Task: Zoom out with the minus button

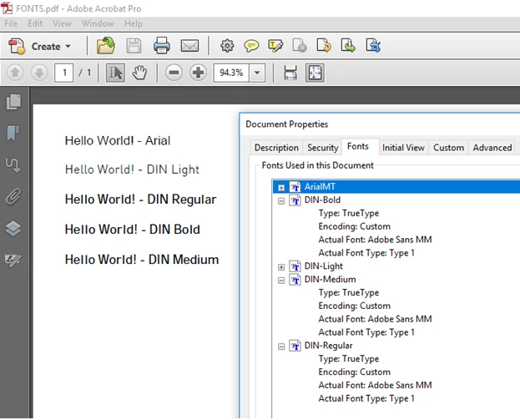Action: click(x=174, y=73)
